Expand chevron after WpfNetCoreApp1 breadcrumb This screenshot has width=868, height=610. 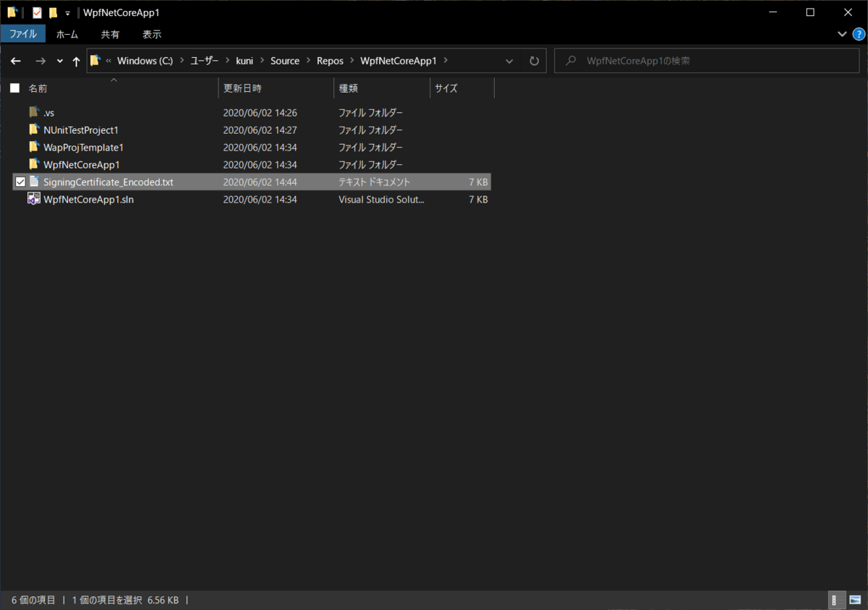click(445, 61)
